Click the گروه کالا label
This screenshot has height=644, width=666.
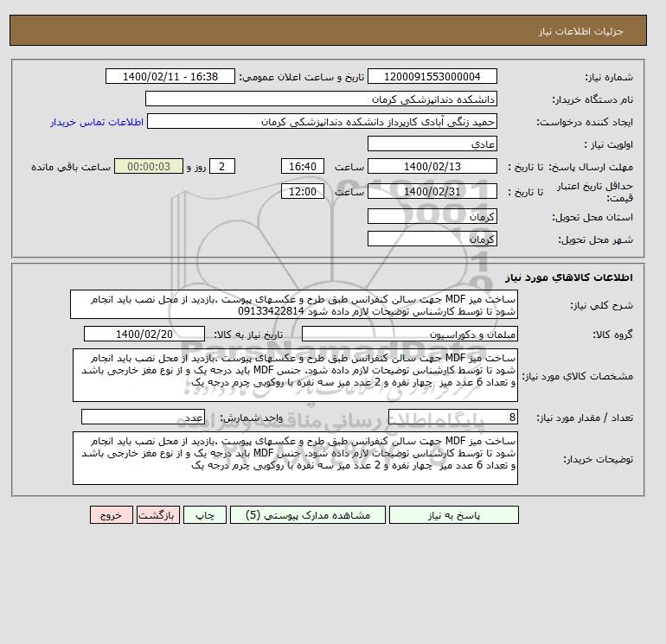pos(613,335)
